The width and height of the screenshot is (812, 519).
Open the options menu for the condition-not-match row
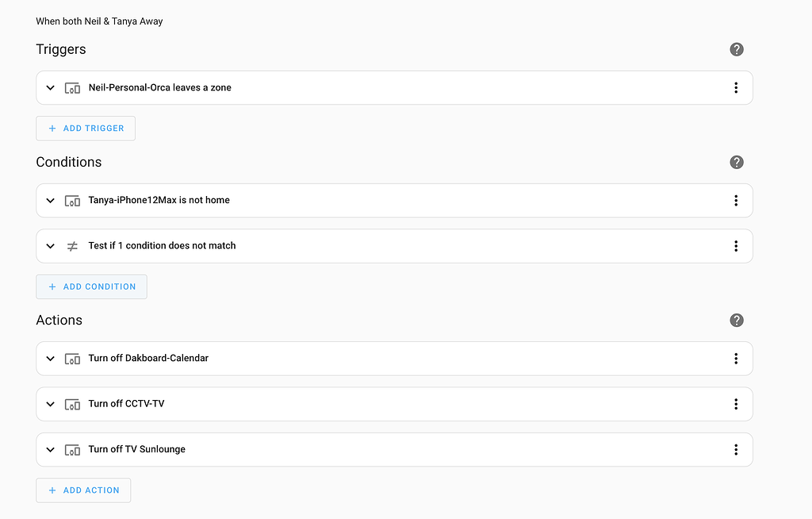[x=736, y=246]
